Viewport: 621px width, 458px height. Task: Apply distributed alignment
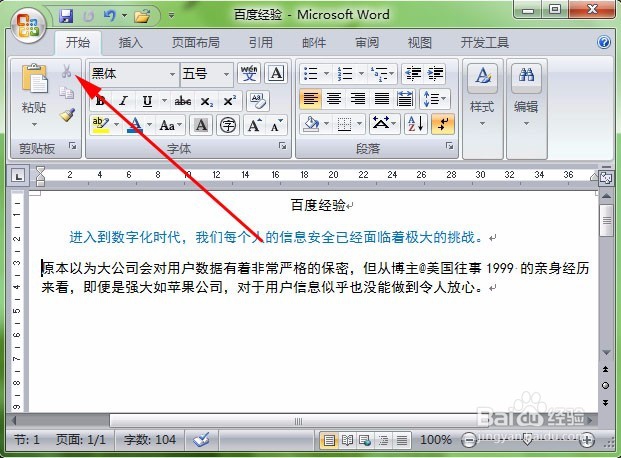(x=405, y=98)
